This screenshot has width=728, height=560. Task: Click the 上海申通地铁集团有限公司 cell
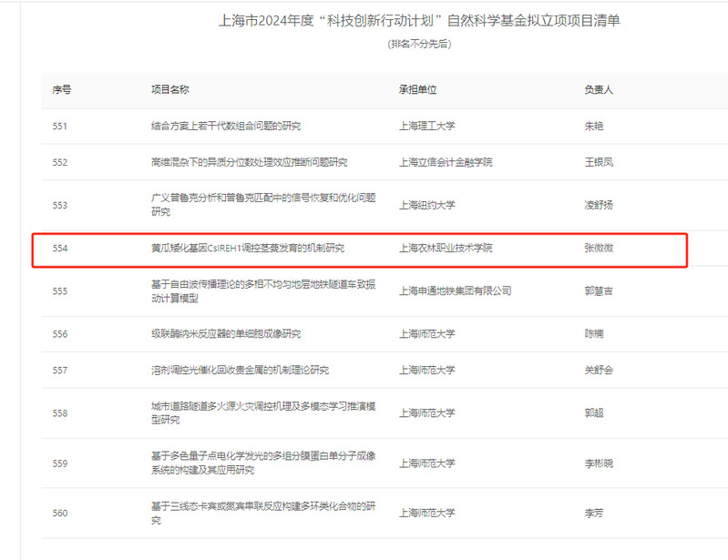click(455, 290)
